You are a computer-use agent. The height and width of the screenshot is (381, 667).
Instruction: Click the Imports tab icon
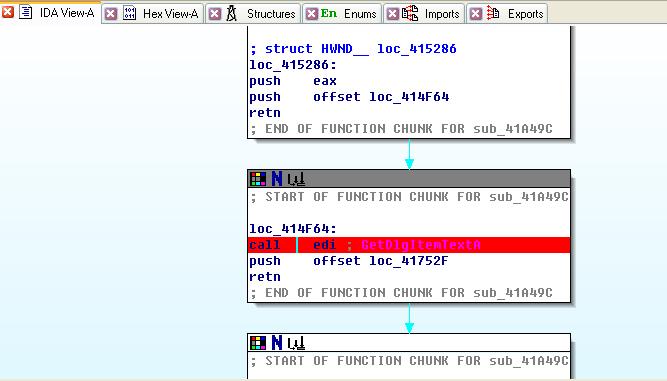pos(410,13)
